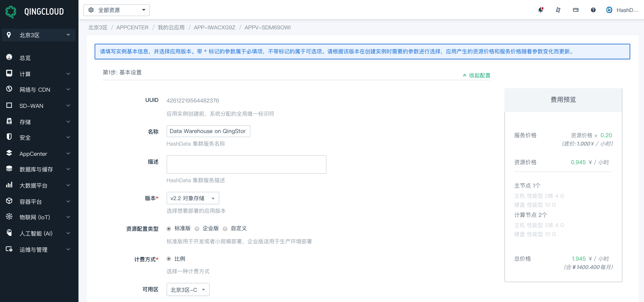
Task: Click the 运维与管理 icon
Action: pos(9,249)
